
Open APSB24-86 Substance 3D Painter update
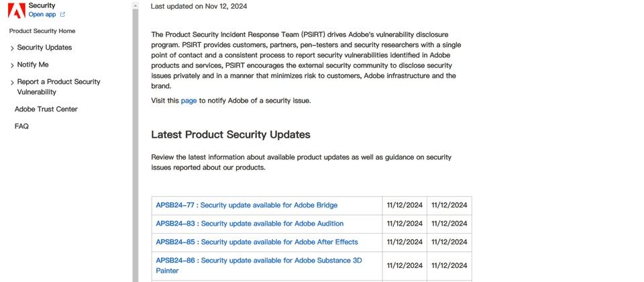tap(259, 266)
